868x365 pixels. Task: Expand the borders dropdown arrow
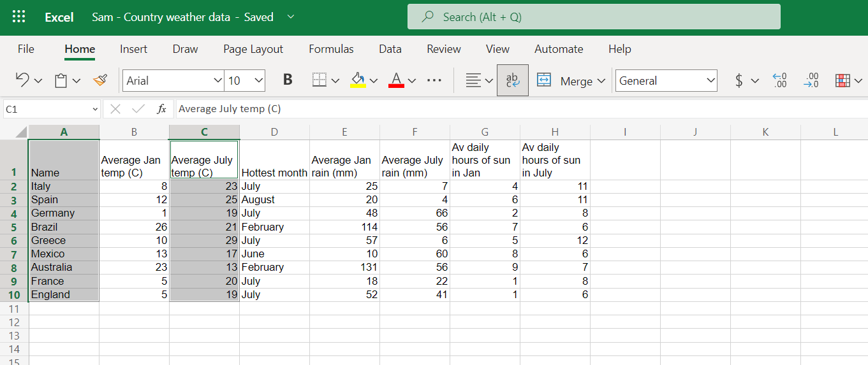[335, 81]
